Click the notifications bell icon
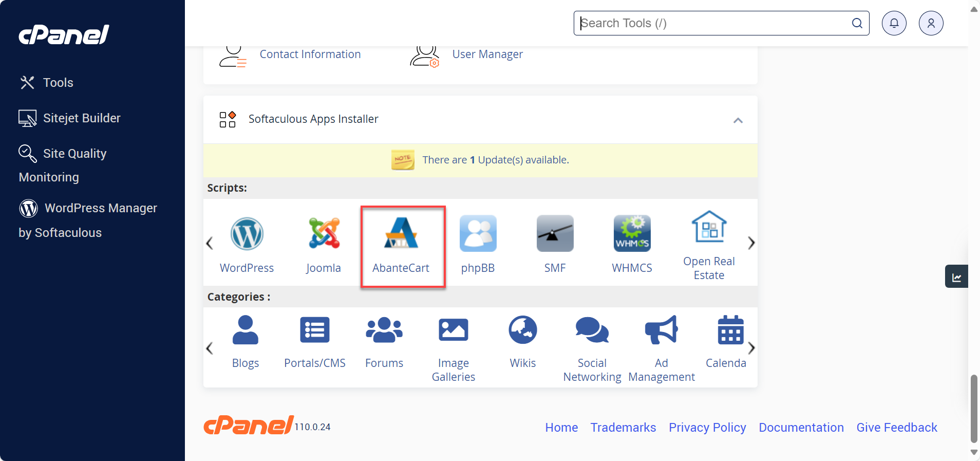Viewport: 980px width, 461px height. [894, 23]
